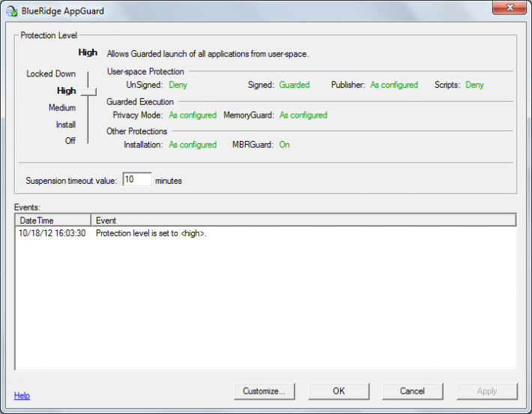
Task: Click the MemoryGuard 'As configured' value
Action: point(303,115)
